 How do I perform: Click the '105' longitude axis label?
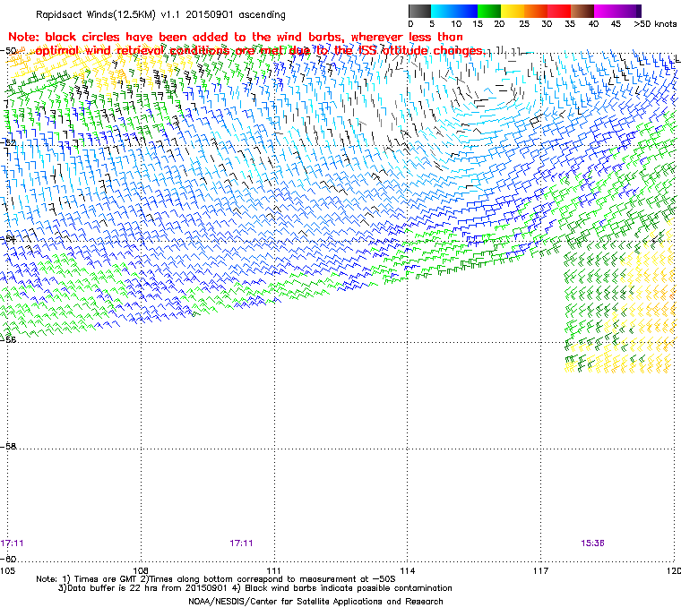7,571
